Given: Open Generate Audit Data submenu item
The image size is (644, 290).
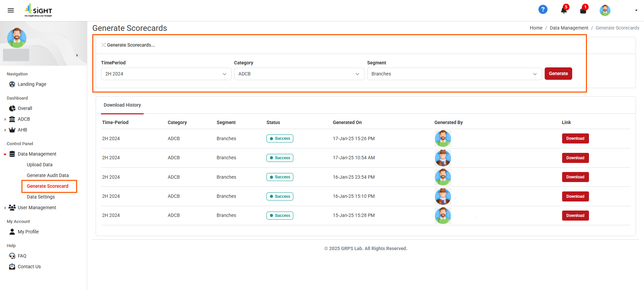Looking at the screenshot, I should coord(48,175).
